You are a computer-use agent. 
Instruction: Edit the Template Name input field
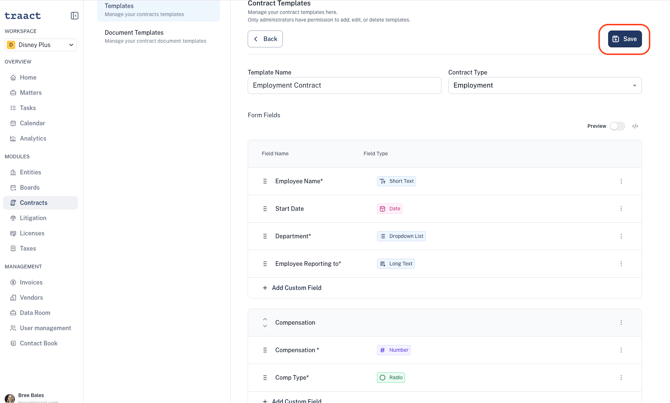[x=344, y=85]
